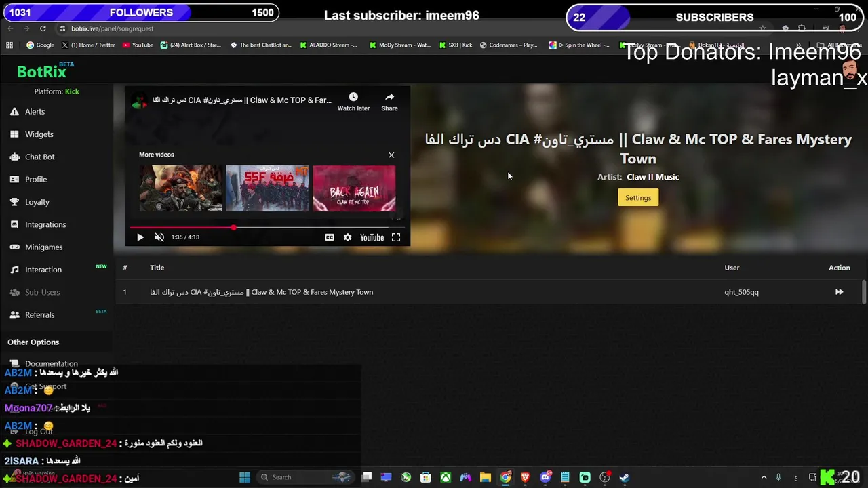Image resolution: width=868 pixels, height=488 pixels.
Task: Click the Title column header
Action: (x=157, y=268)
